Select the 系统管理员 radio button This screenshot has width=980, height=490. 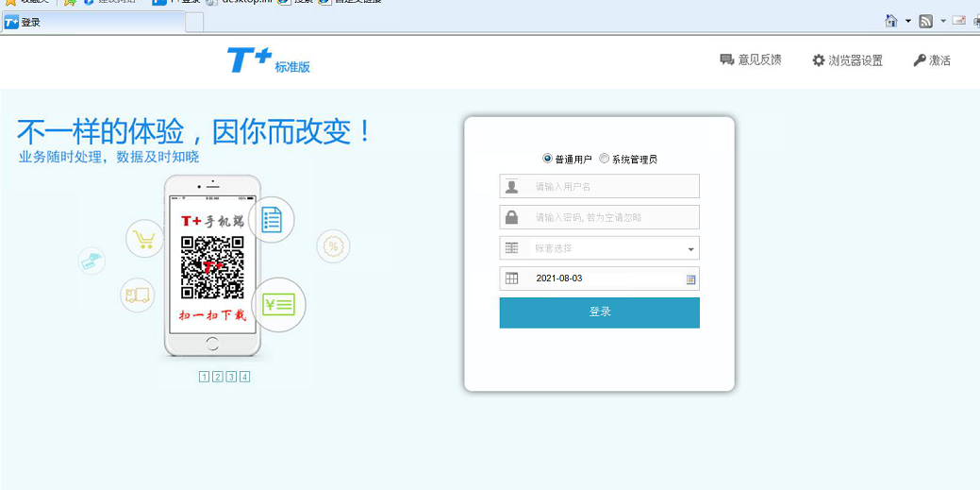[604, 159]
